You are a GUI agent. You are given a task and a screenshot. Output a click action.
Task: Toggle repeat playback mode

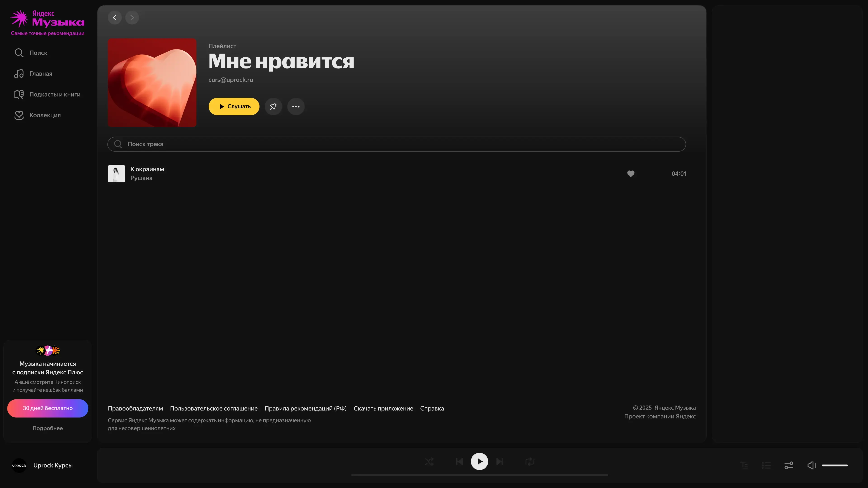pyautogui.click(x=530, y=462)
